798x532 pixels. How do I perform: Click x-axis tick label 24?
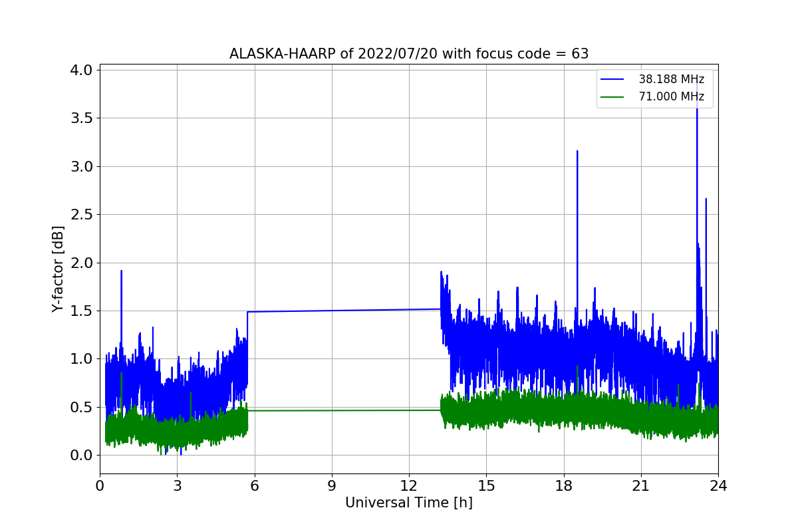tap(718, 486)
